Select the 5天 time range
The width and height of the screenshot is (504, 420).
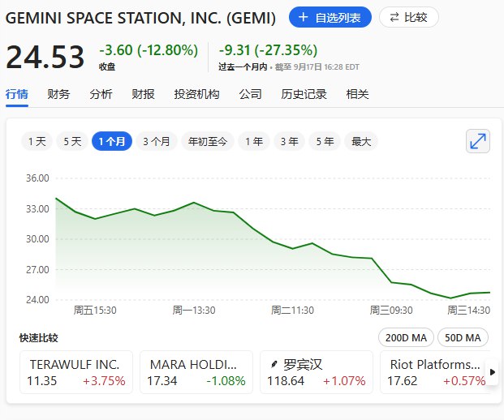(72, 141)
